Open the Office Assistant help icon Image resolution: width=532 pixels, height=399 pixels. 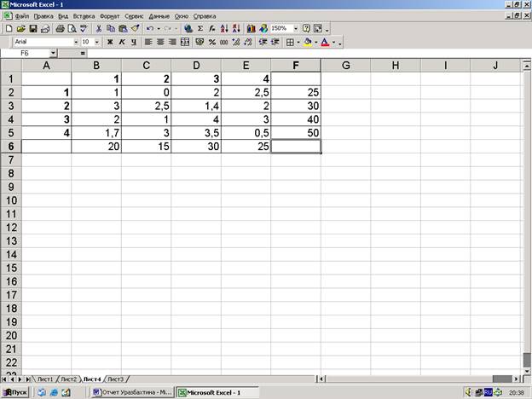point(306,29)
